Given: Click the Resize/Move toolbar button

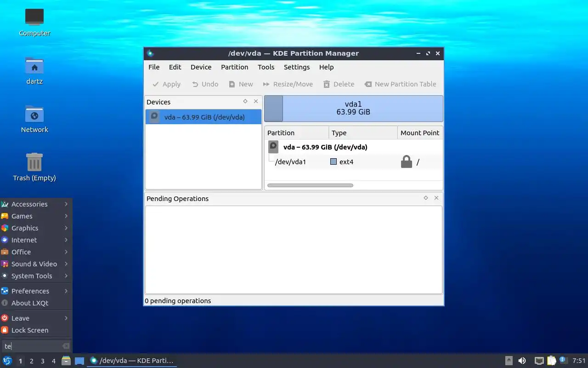Looking at the screenshot, I should 288,84.
